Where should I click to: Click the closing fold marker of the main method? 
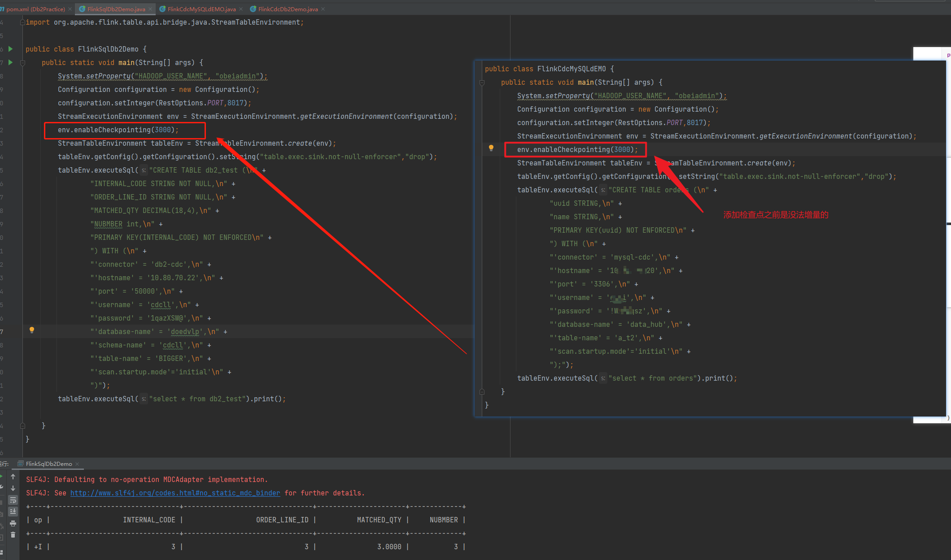[x=22, y=425]
